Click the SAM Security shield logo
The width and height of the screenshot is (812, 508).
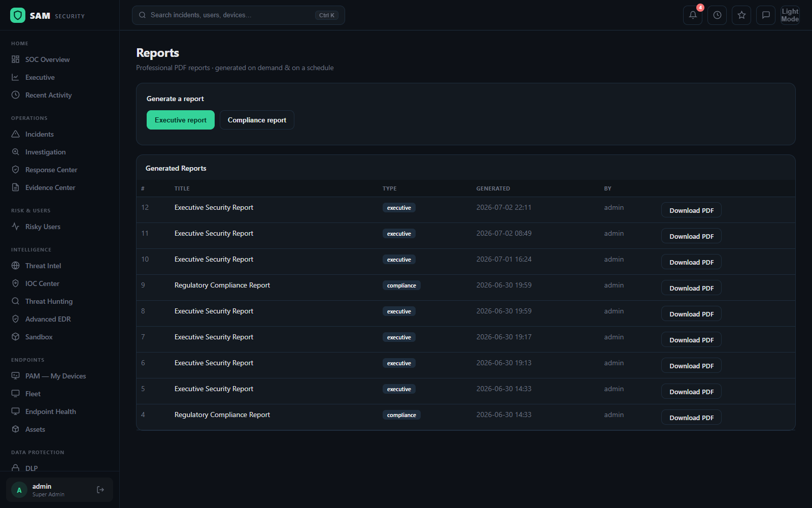(18, 15)
